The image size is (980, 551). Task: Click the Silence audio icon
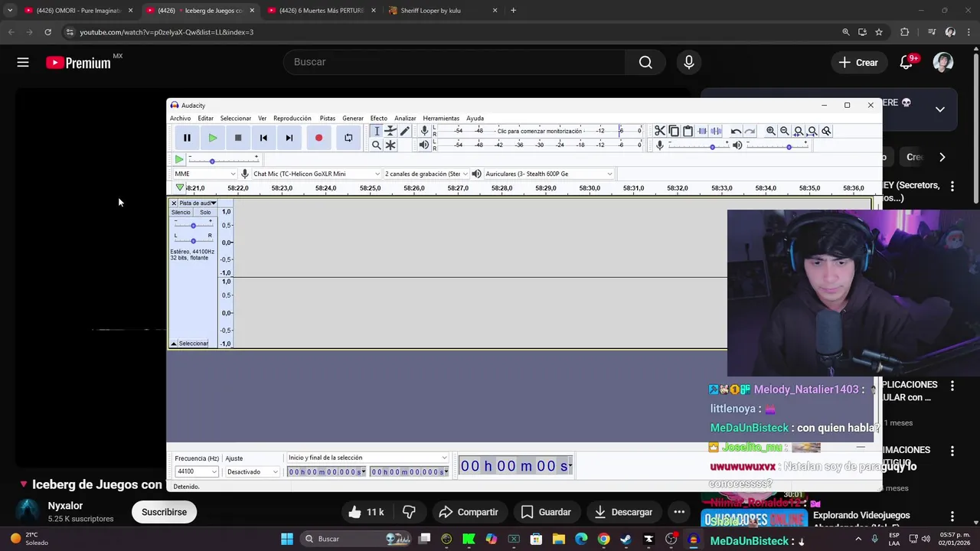[x=716, y=131]
